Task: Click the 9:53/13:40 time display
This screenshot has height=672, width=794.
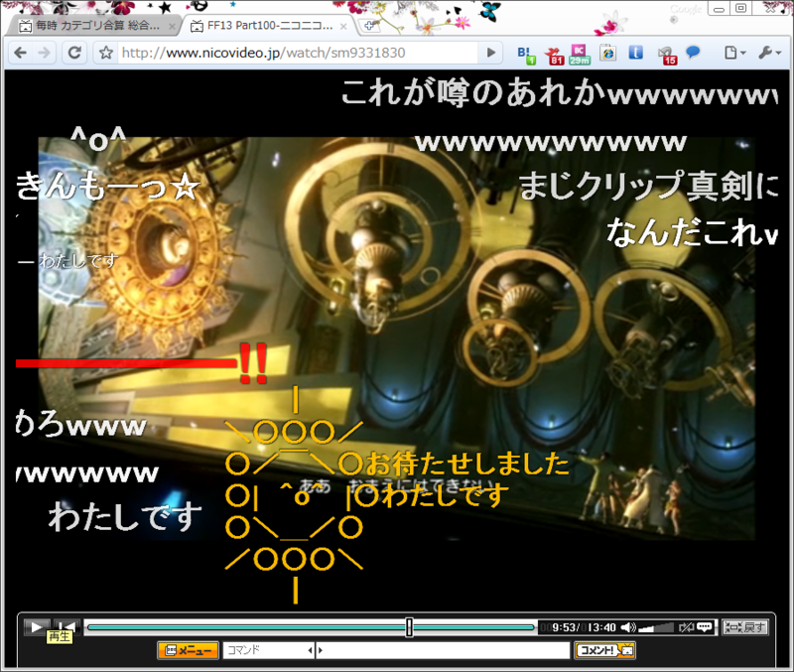Action: (579, 628)
